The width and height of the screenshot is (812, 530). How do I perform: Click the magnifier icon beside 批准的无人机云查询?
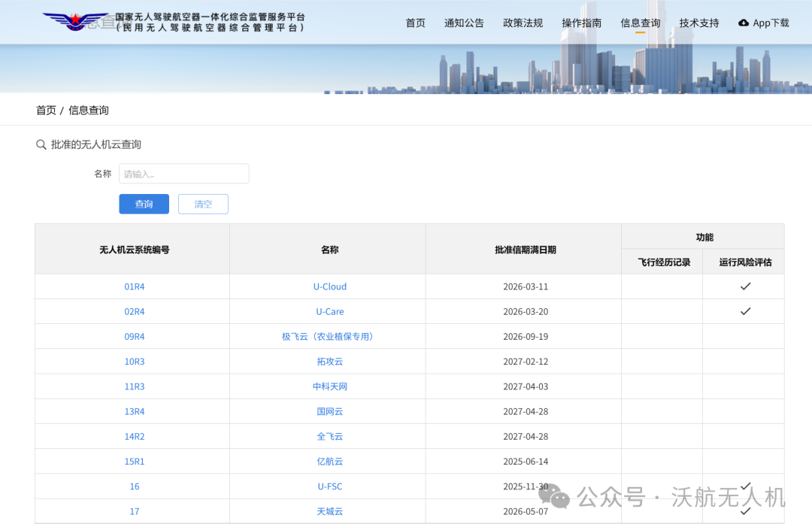point(41,144)
